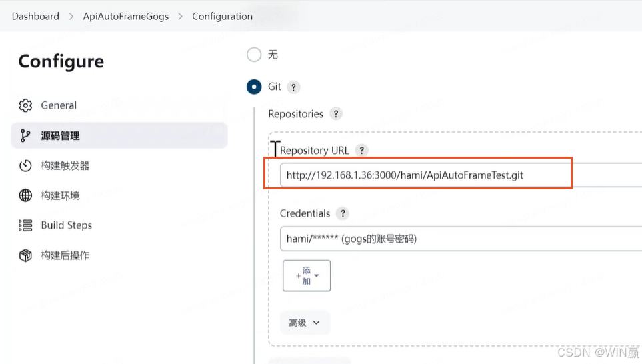Click the Build Steps list icon

coord(25,225)
